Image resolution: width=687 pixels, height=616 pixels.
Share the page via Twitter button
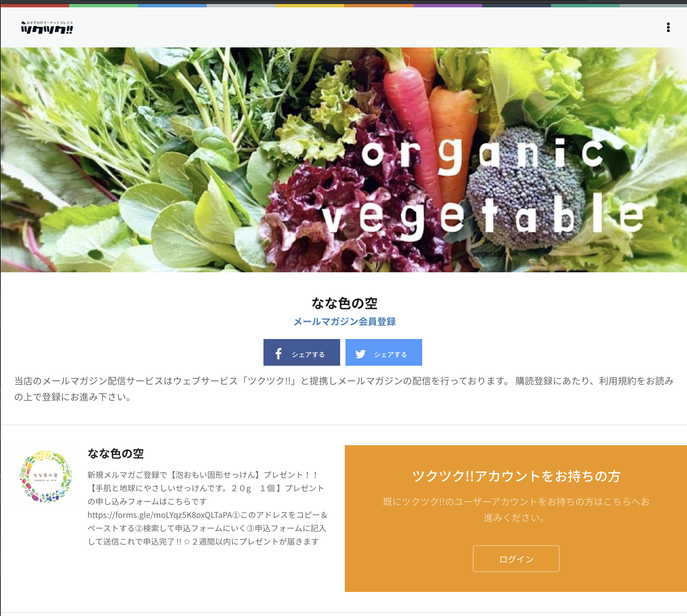384,352
